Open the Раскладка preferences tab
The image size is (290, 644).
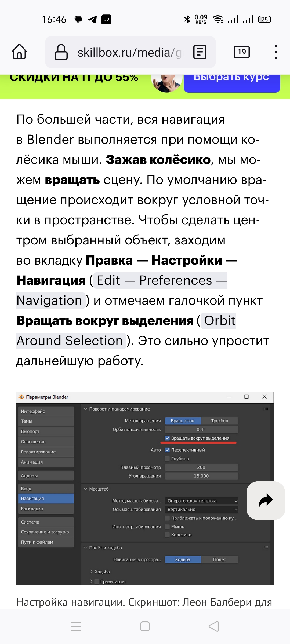pyautogui.click(x=46, y=509)
